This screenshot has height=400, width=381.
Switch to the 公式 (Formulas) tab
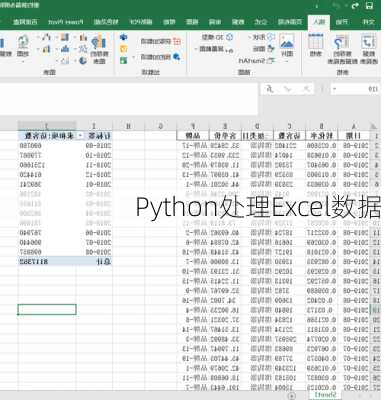coord(261,22)
